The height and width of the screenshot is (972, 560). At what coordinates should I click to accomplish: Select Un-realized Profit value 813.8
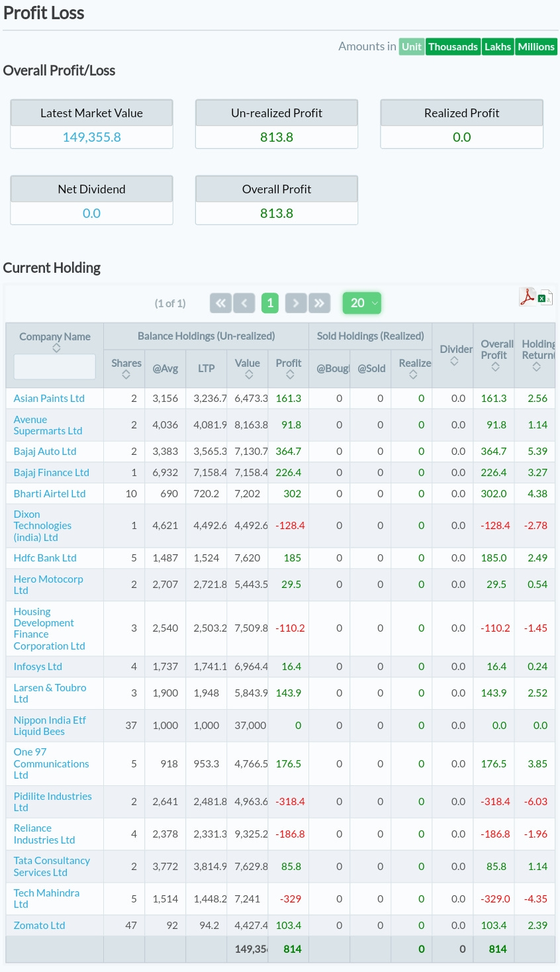pos(277,137)
